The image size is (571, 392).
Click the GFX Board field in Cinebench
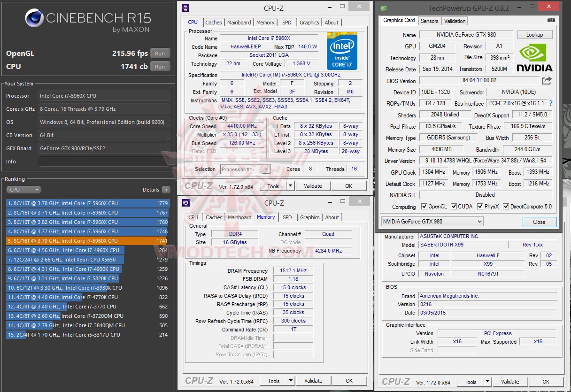pyautogui.click(x=103, y=148)
